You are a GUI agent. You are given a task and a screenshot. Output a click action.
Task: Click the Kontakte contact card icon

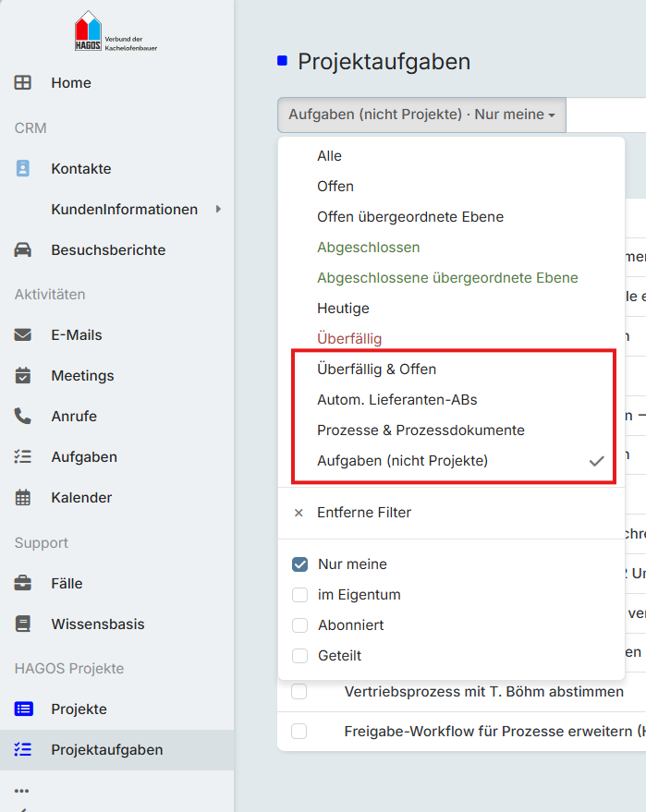[x=23, y=168]
